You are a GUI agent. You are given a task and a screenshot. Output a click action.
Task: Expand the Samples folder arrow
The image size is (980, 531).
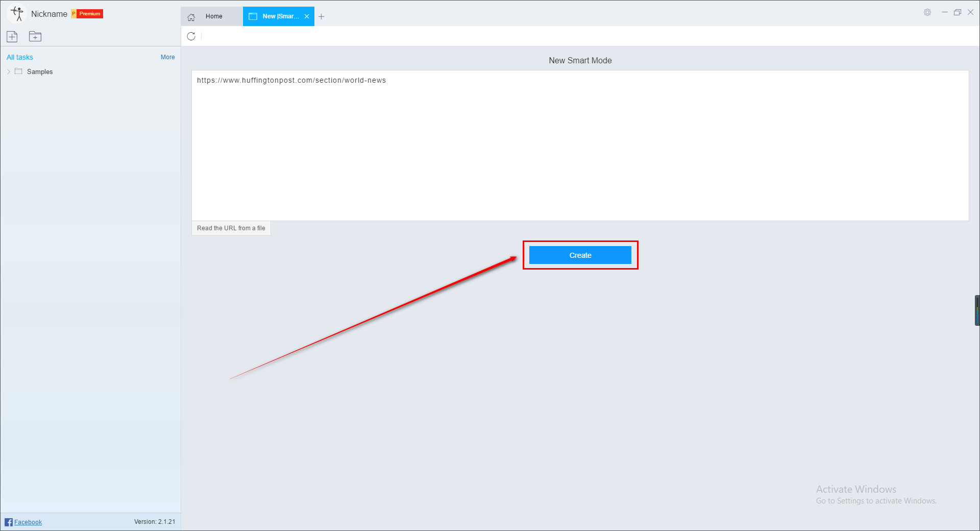point(9,71)
